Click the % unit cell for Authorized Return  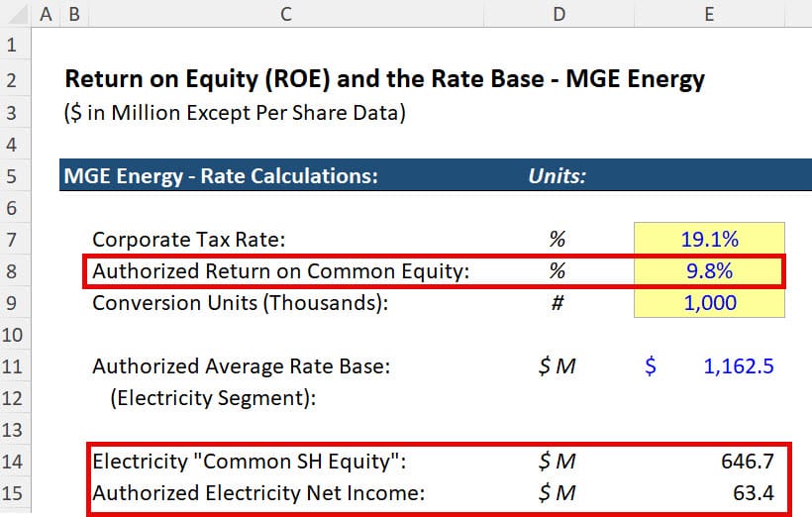pyautogui.click(x=558, y=271)
